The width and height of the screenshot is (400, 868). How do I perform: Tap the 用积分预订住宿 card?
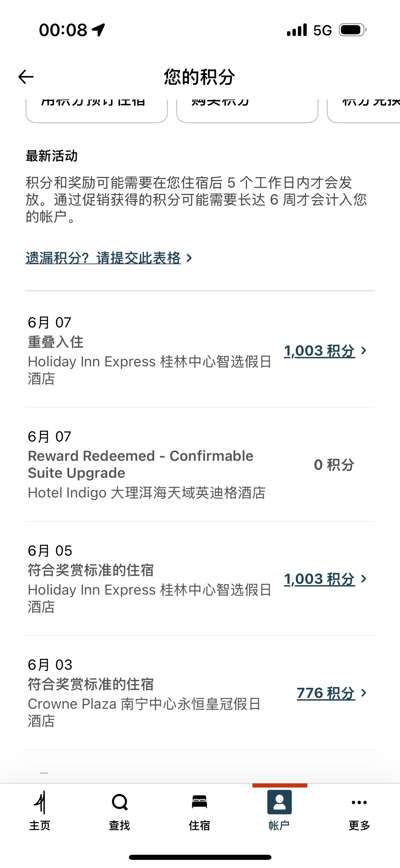tap(97, 110)
